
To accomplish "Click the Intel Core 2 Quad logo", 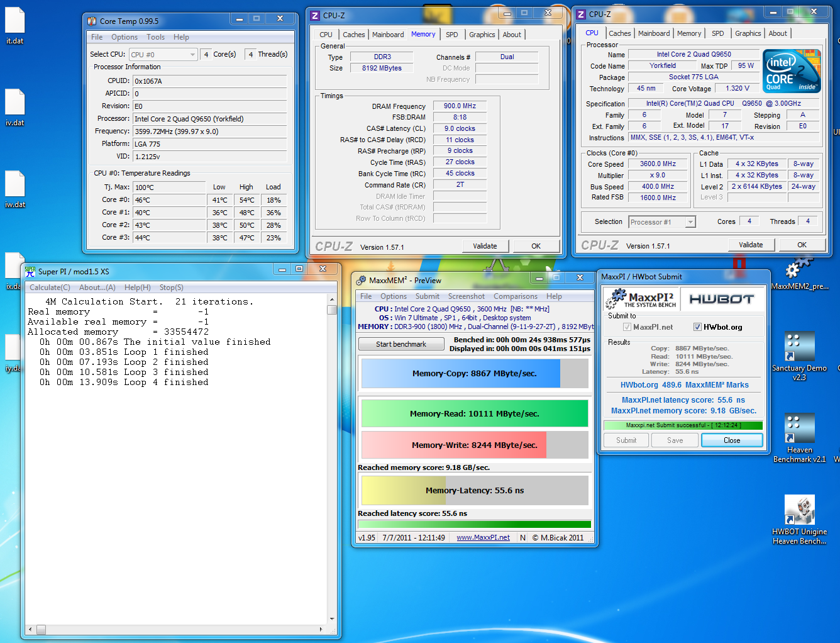I will click(x=792, y=71).
